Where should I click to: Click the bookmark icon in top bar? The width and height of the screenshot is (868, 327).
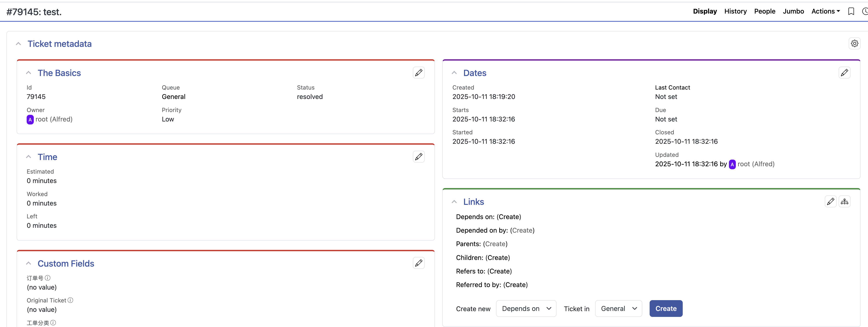click(851, 11)
